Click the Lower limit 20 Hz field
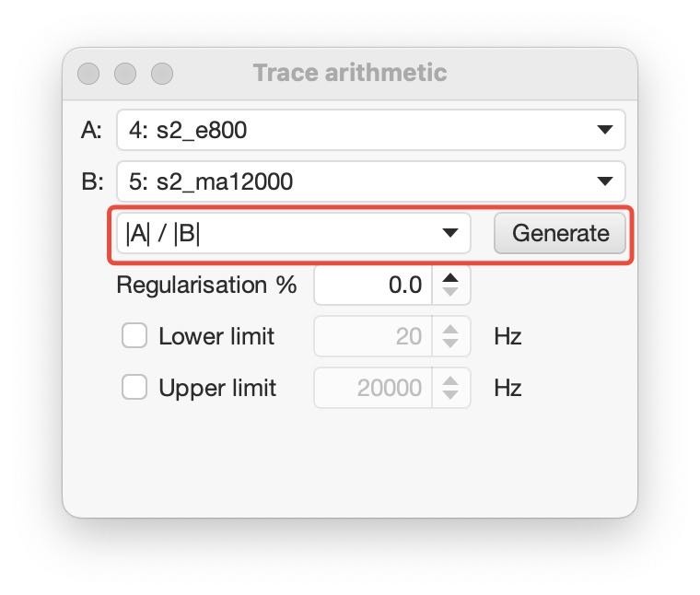The image size is (700, 595). 372,337
